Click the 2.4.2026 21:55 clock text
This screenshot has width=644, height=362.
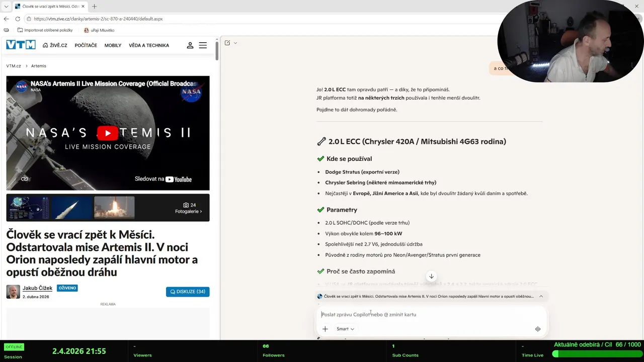pyautogui.click(x=79, y=351)
